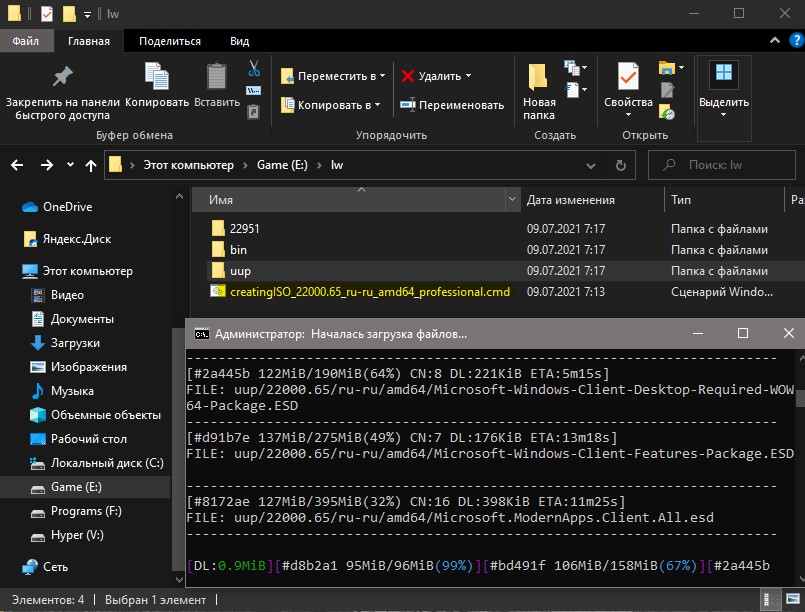Click the Переименовать button

452,105
